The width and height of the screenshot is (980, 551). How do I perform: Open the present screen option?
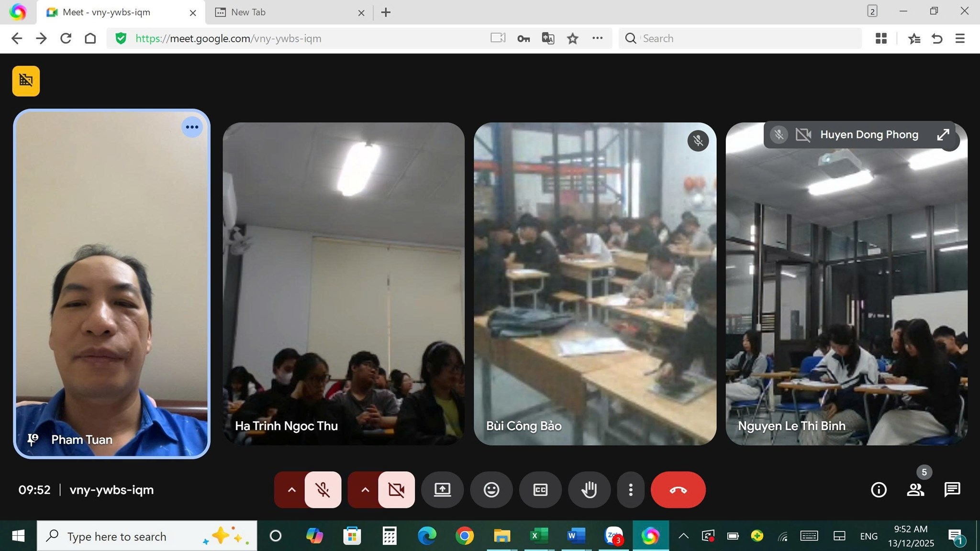[x=442, y=490]
